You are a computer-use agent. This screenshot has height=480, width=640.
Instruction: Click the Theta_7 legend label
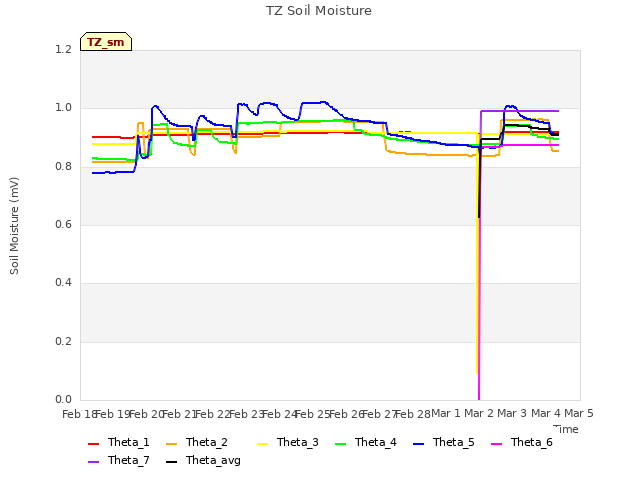click(x=129, y=460)
